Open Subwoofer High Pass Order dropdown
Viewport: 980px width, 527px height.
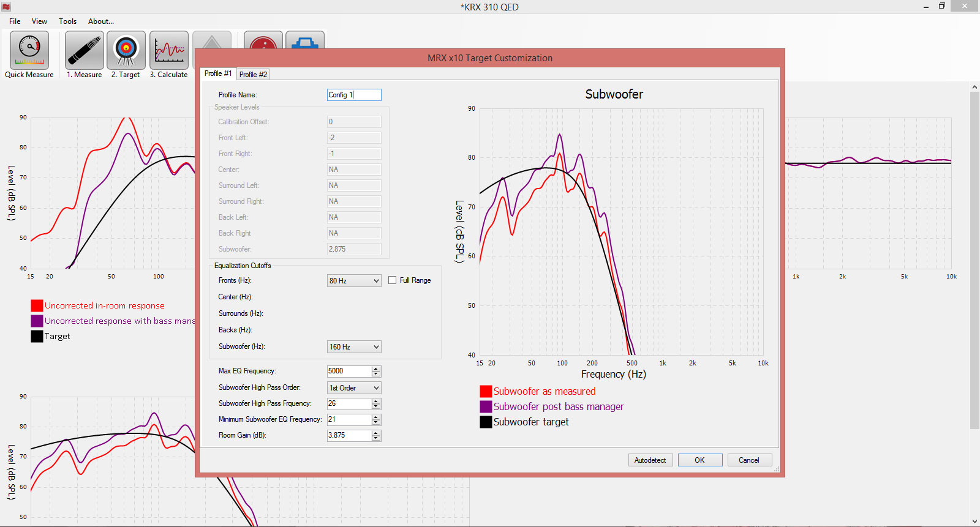(x=354, y=387)
